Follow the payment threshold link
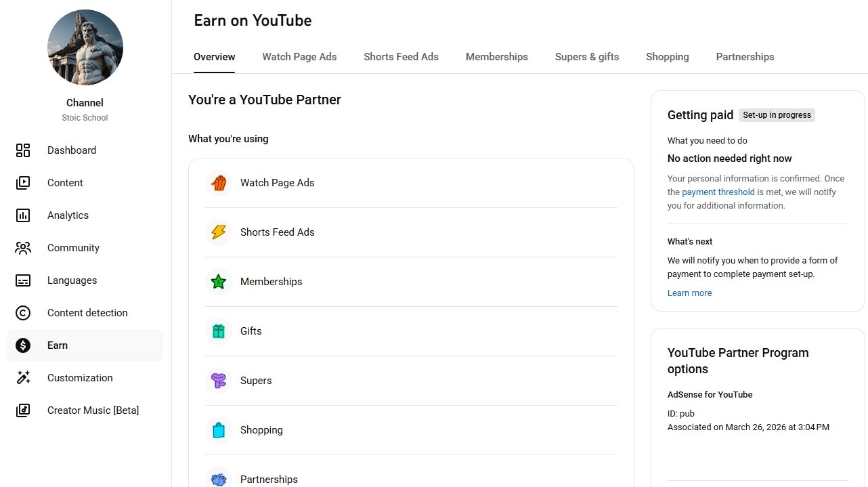The height and width of the screenshot is (487, 868). pyautogui.click(x=718, y=192)
